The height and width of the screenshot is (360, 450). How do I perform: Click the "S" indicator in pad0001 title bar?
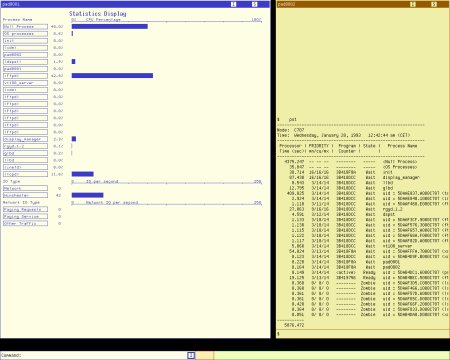pos(255,4)
